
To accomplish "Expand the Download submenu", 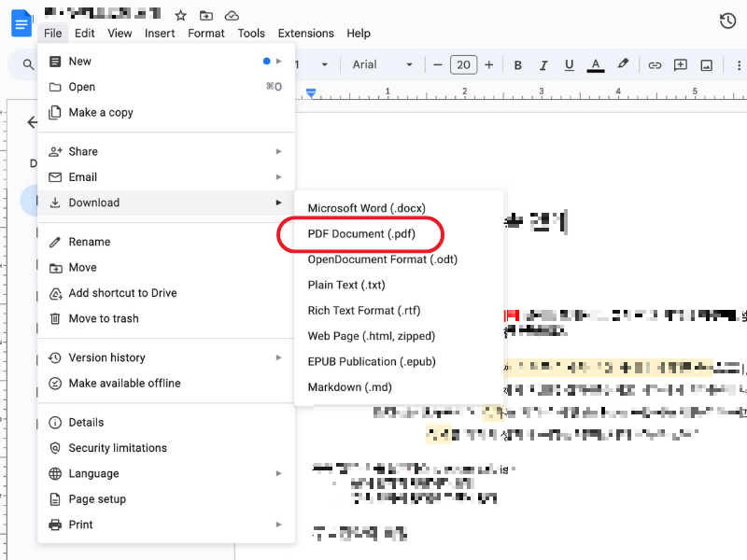I will pos(166,203).
